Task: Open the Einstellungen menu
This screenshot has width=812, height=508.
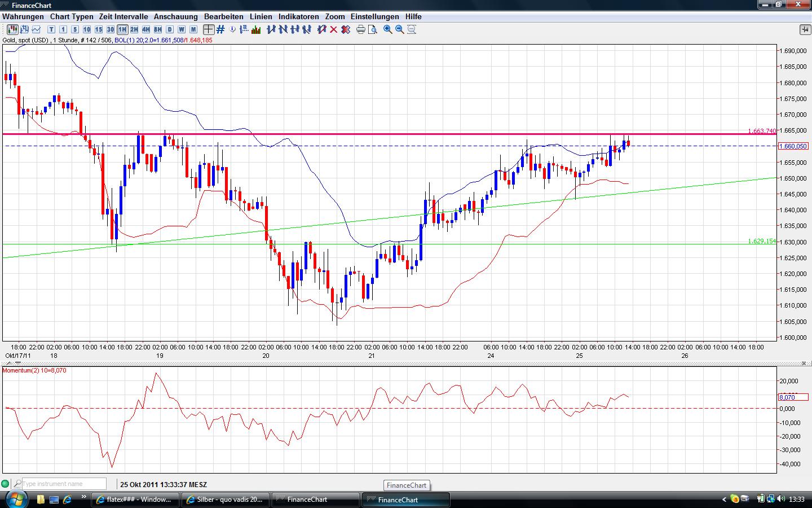Action: point(374,17)
